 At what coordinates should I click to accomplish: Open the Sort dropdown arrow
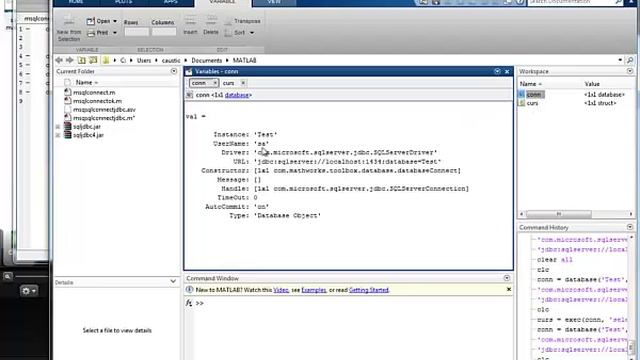[x=252, y=33]
